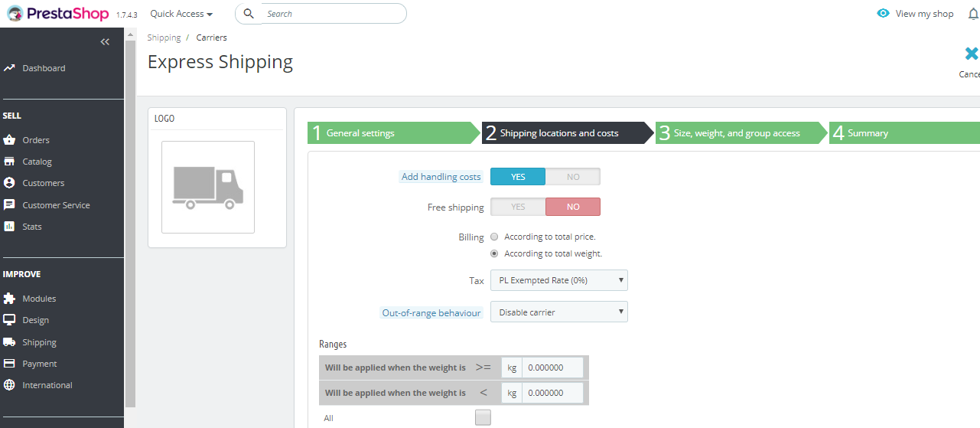
Task: Click the carrier logo truck thumbnail
Action: tap(208, 188)
